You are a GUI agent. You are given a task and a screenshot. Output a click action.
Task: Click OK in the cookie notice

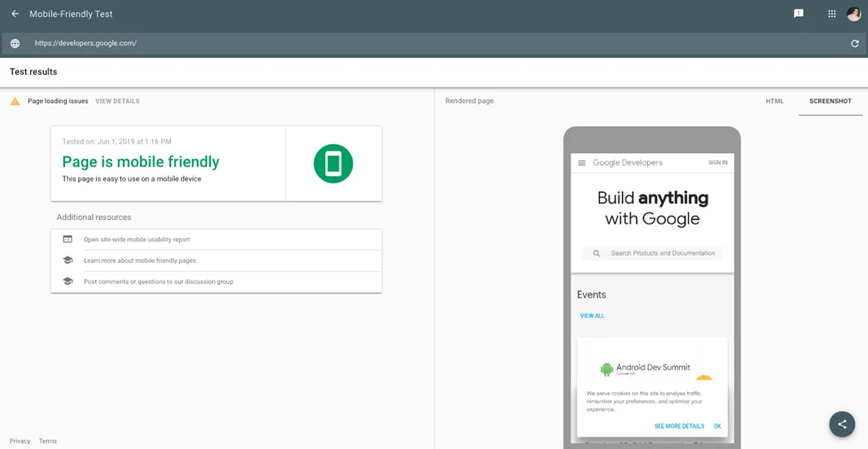click(x=717, y=427)
